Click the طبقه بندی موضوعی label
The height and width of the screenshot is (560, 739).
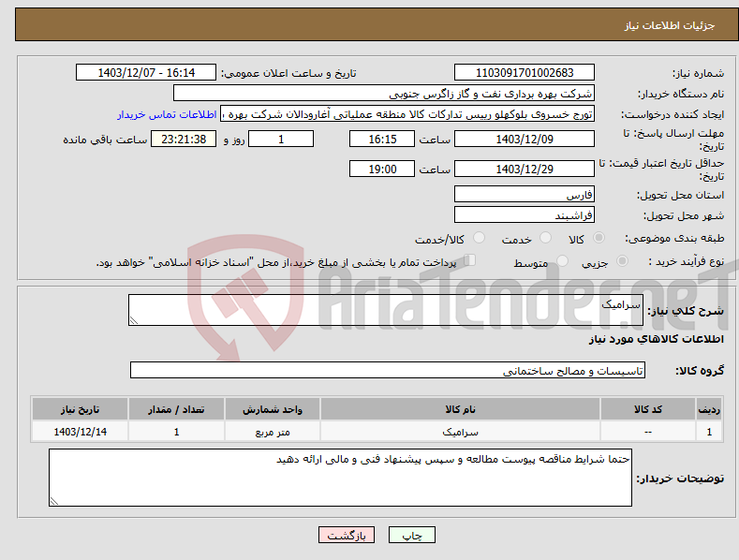tap(674, 238)
